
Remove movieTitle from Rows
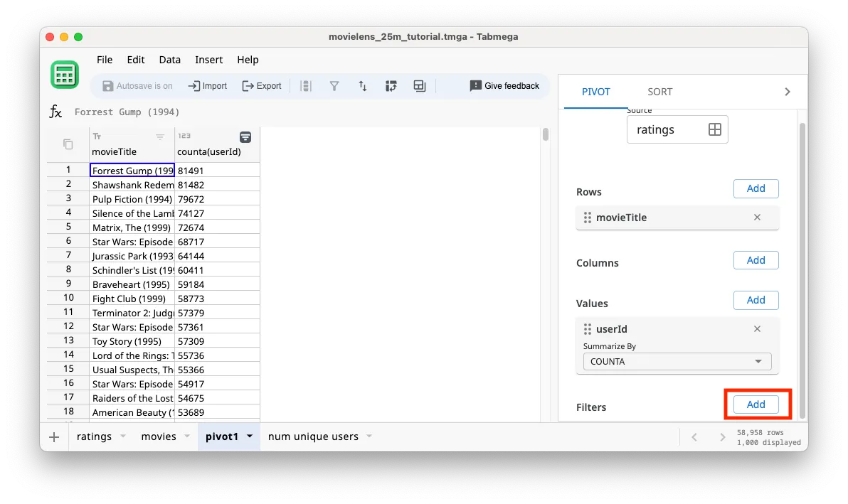pos(757,218)
